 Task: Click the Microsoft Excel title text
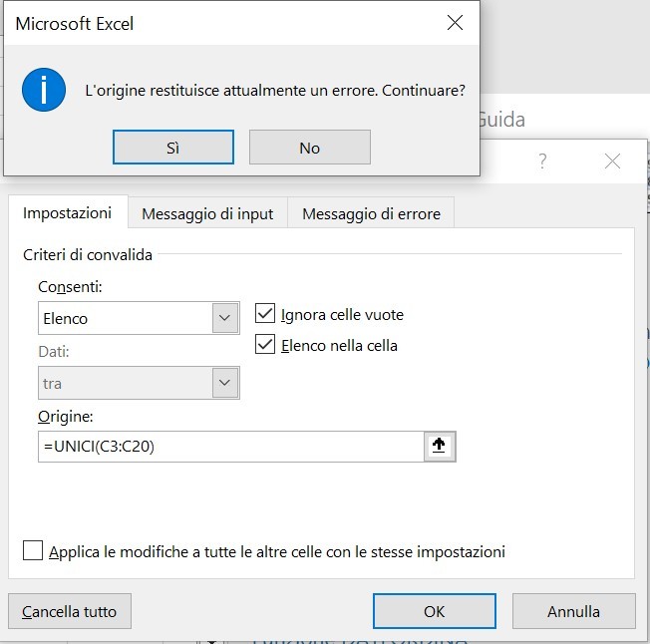click(75, 24)
